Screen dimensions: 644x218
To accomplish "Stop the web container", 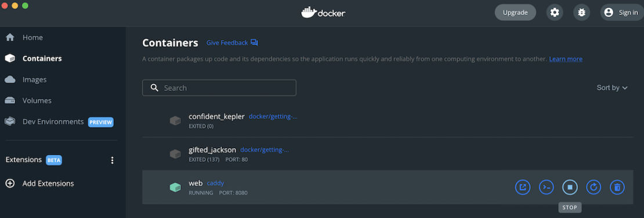I will point(570,187).
